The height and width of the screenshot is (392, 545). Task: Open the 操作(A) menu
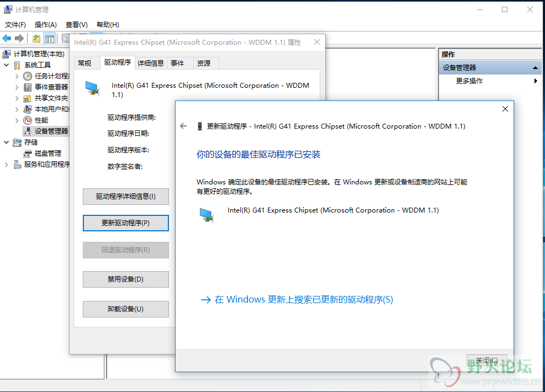click(45, 25)
